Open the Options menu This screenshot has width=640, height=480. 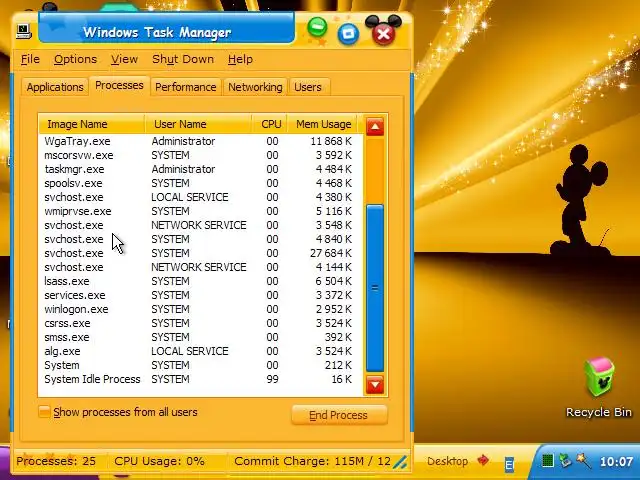click(76, 59)
